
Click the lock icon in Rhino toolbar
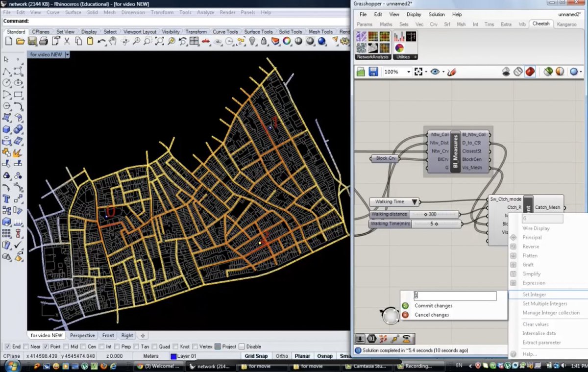[x=264, y=41]
